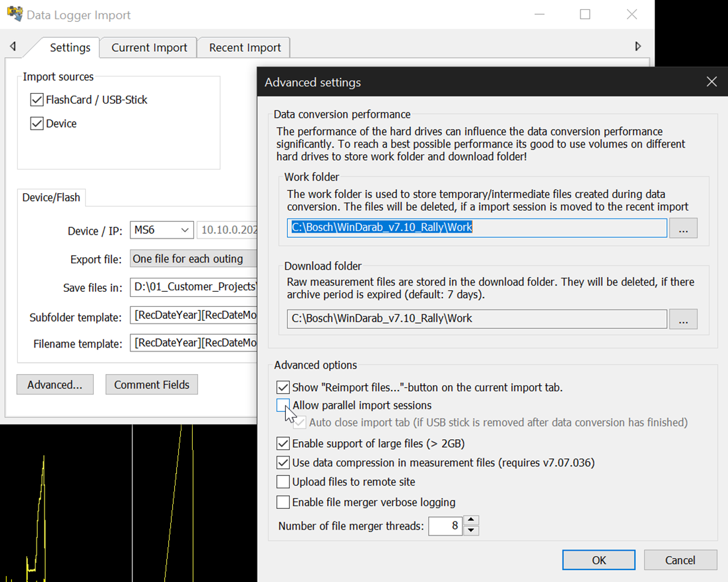Select the Device/Flash tab
Image resolution: width=728 pixels, height=582 pixels.
(x=51, y=197)
